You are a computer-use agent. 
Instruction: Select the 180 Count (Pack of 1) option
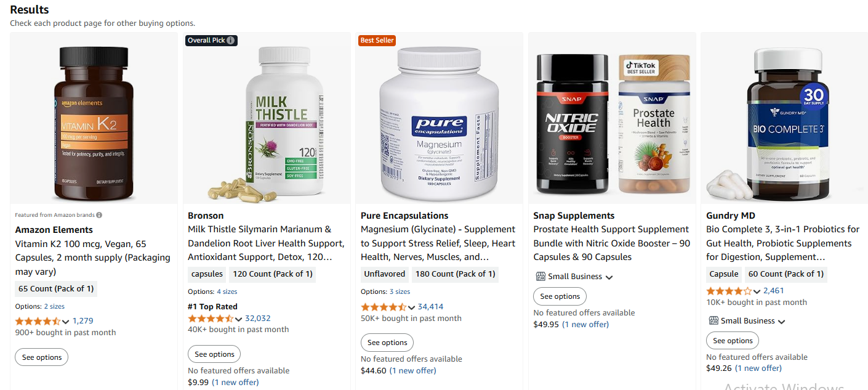click(x=456, y=274)
